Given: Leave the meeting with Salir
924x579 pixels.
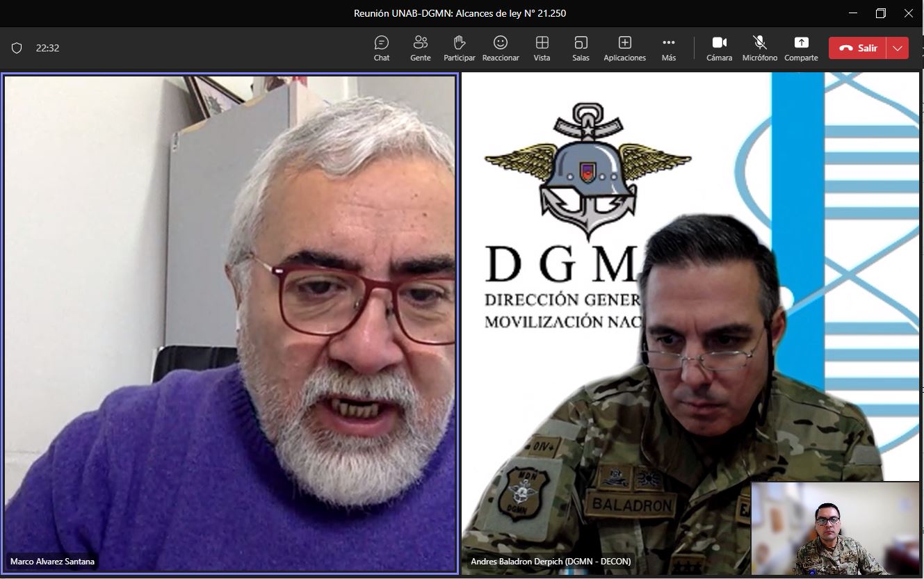Looking at the screenshot, I should pyautogui.click(x=858, y=48).
